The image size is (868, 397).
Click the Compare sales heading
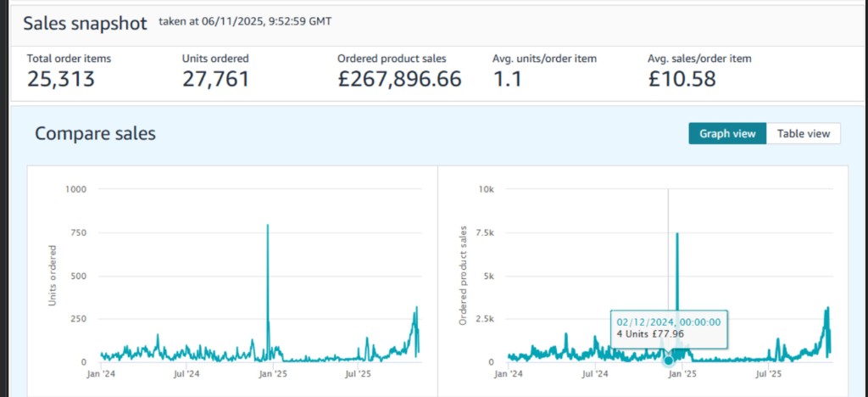tap(95, 134)
